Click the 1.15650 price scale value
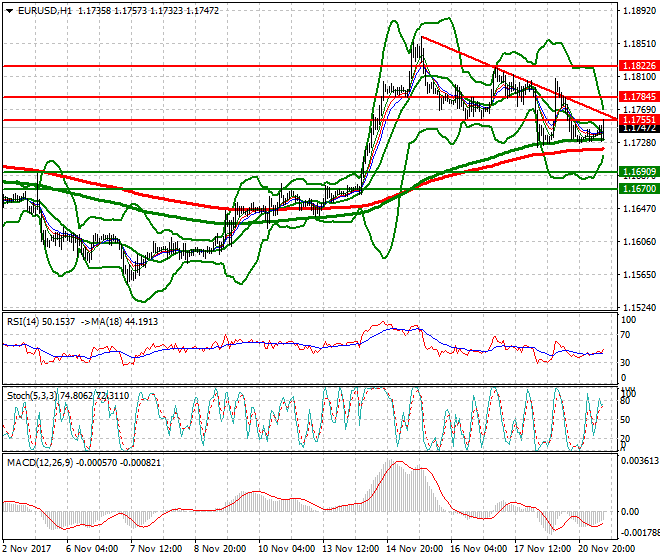This screenshot has height=560, width=660. click(639, 275)
